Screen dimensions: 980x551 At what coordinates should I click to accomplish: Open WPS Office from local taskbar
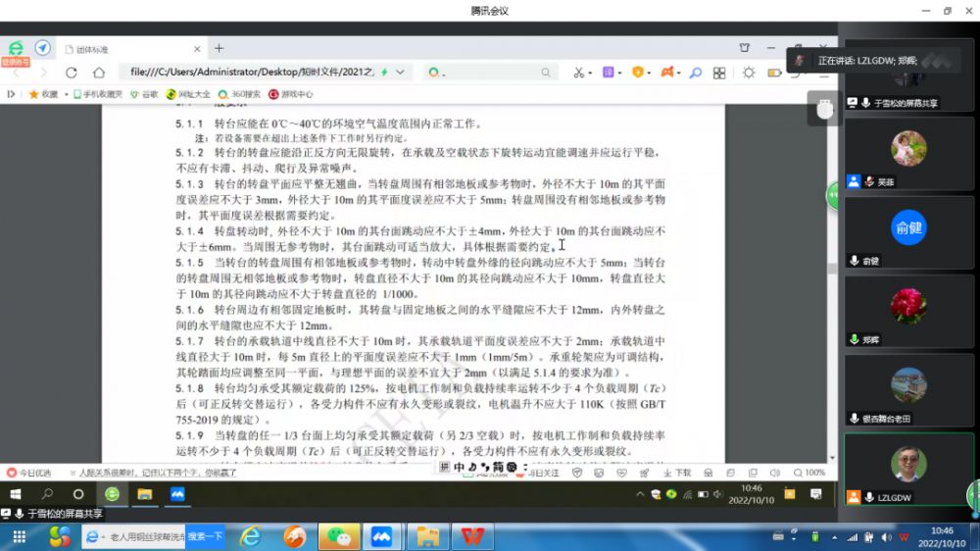(472, 536)
